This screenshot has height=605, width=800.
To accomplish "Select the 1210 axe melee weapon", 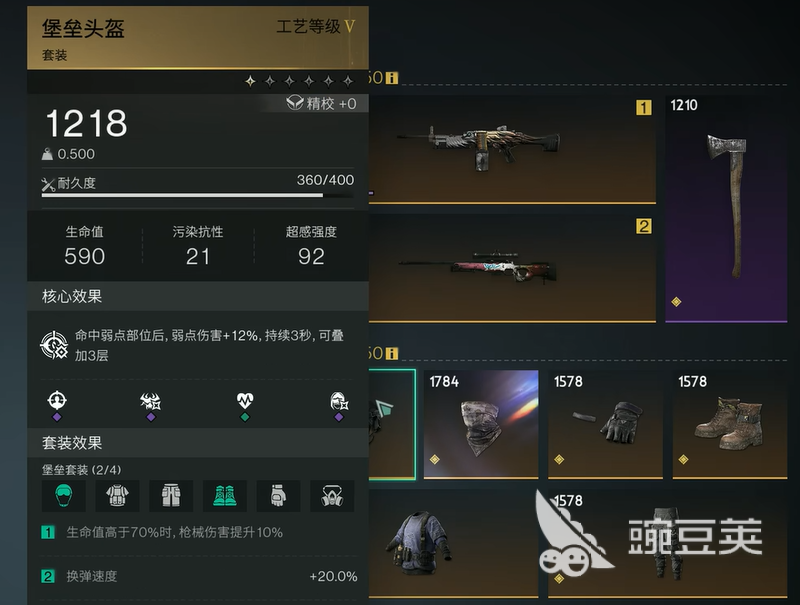I will click(x=726, y=209).
